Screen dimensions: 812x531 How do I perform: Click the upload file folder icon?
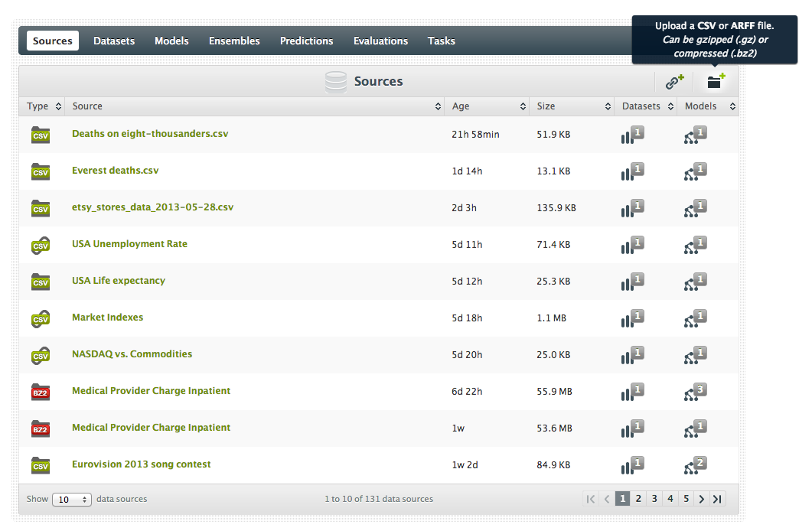tap(716, 82)
